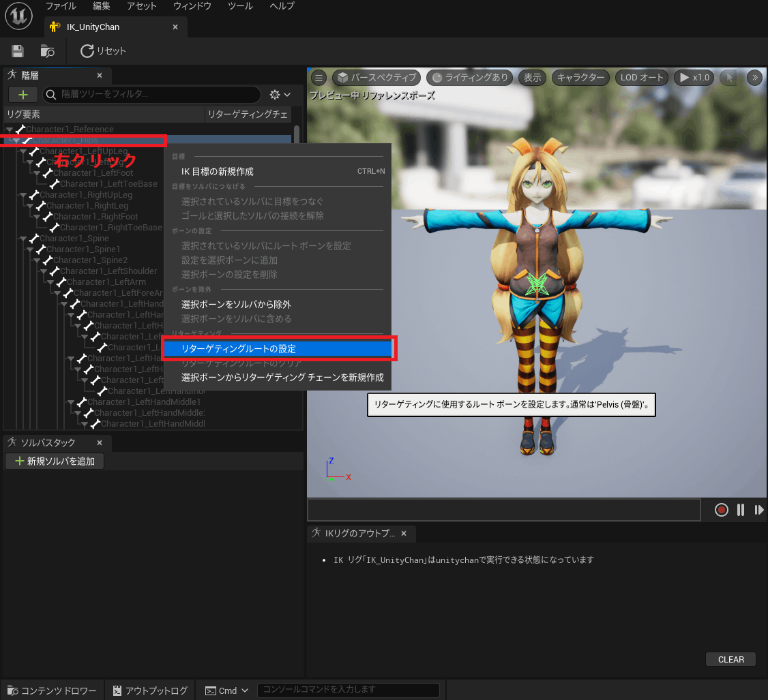The width and height of the screenshot is (768, 700).
Task: Choose 選択ボーンからリターゲティング チェーンを新規作成
Action: [277, 378]
